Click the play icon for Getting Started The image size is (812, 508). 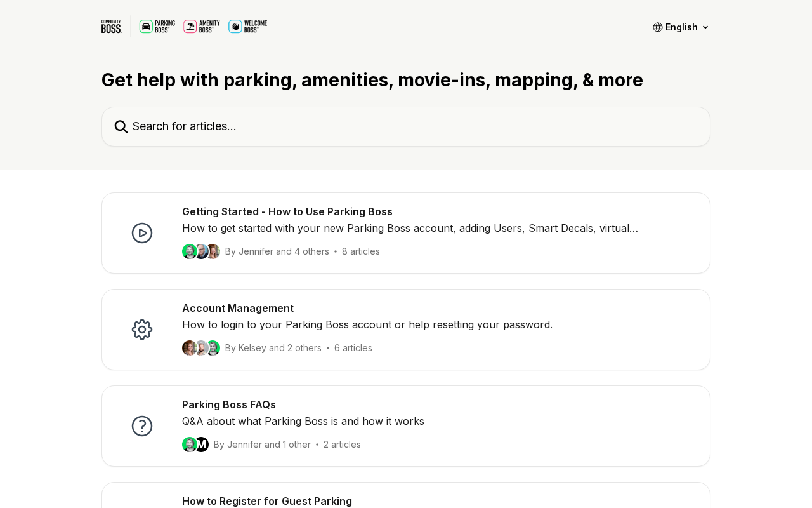(142, 233)
